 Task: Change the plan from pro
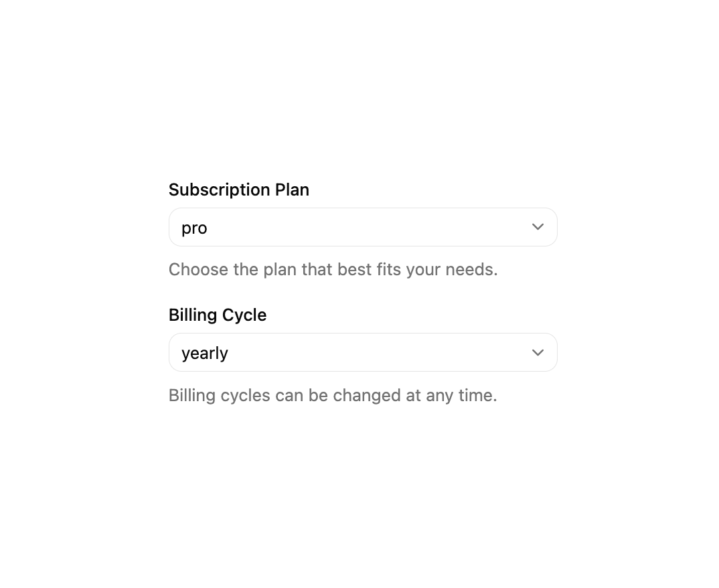363,227
